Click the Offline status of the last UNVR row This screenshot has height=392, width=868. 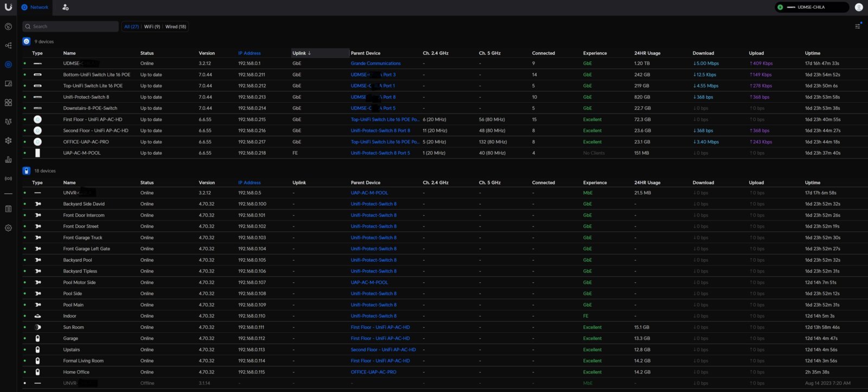click(147, 383)
